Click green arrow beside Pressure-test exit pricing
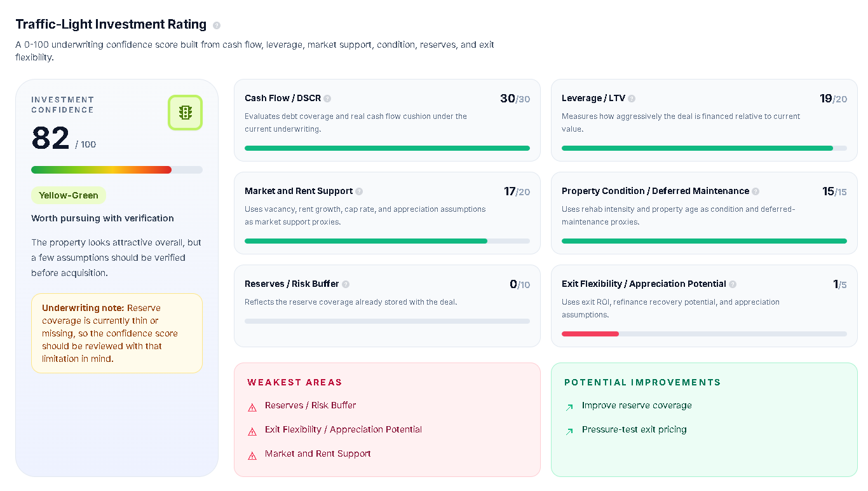This screenshot has width=868, height=491. coord(569,430)
